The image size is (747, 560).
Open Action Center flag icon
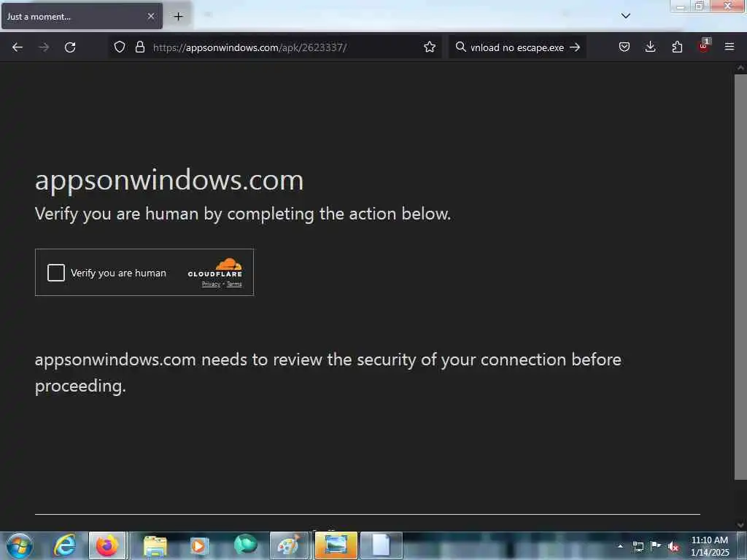click(656, 545)
